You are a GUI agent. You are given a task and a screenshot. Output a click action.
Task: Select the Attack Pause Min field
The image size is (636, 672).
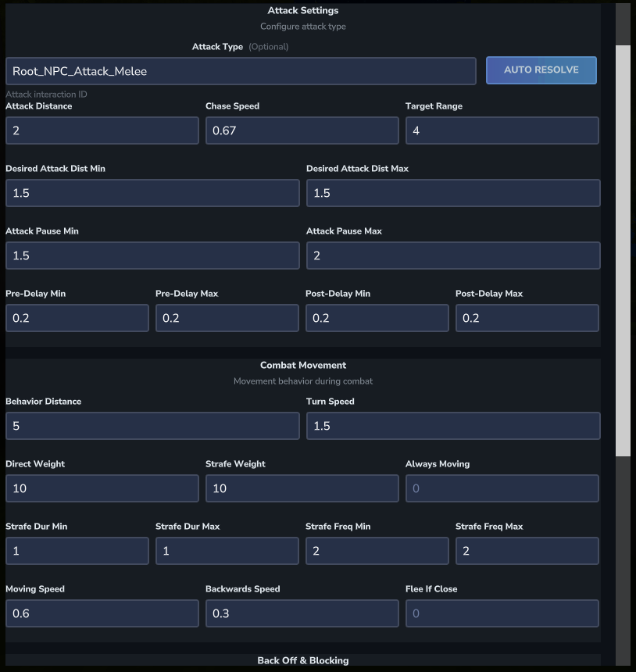coord(152,256)
